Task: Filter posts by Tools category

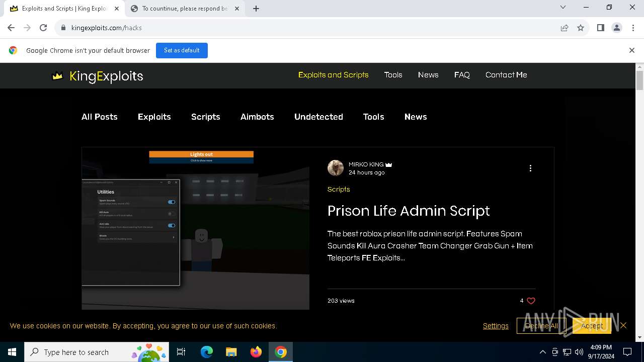Action: (373, 117)
